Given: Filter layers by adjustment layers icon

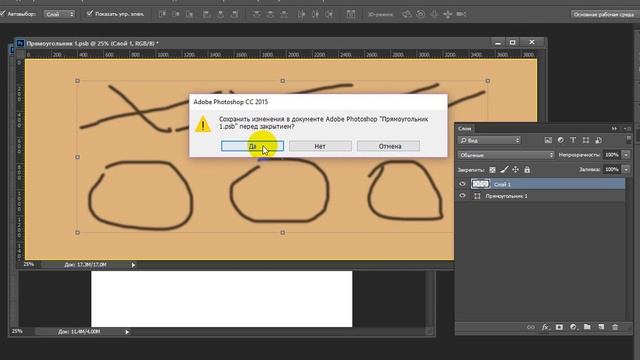Looking at the screenshot, I should tap(561, 140).
